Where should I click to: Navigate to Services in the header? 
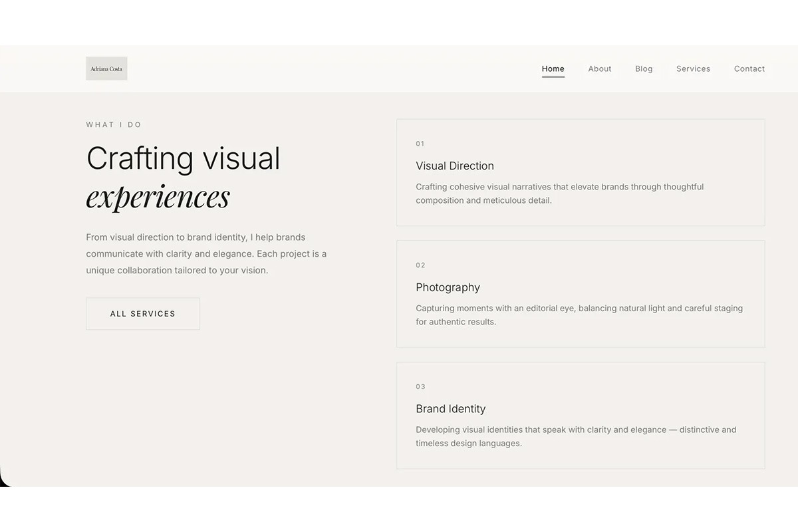(x=693, y=68)
